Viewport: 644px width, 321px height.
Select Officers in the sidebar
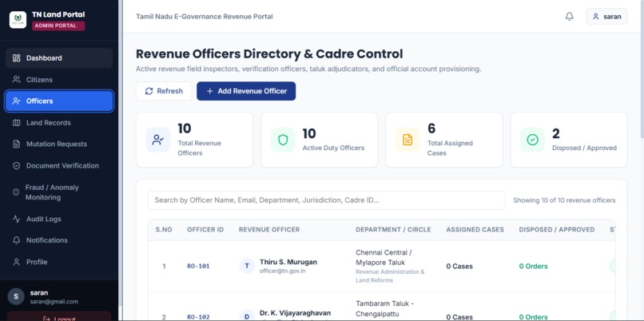point(59,101)
